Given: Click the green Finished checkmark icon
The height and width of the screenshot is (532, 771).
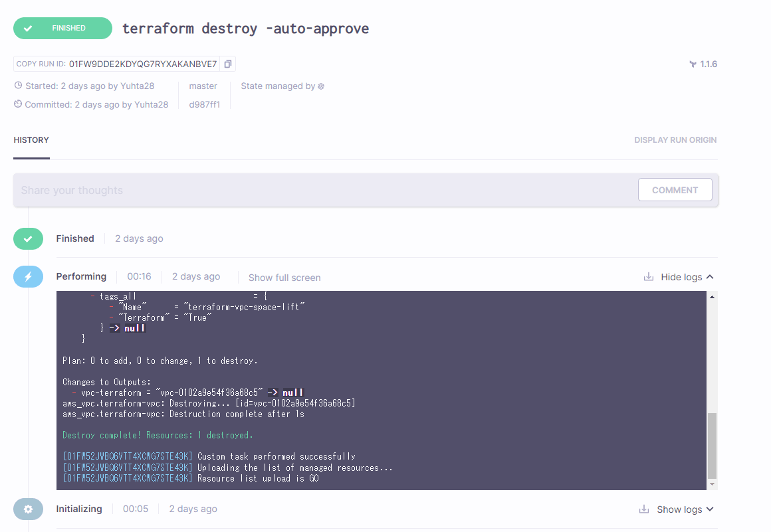Looking at the screenshot, I should 28,238.
